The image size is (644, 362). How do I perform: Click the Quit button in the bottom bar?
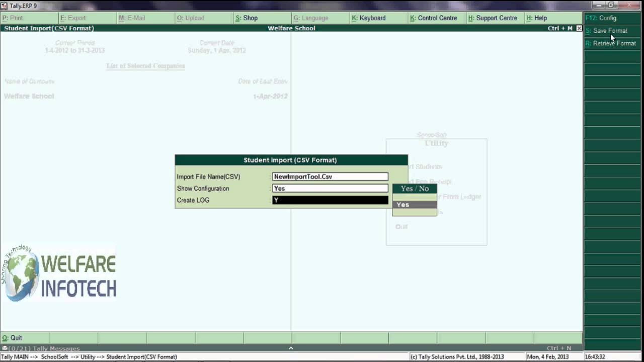pyautogui.click(x=24, y=338)
